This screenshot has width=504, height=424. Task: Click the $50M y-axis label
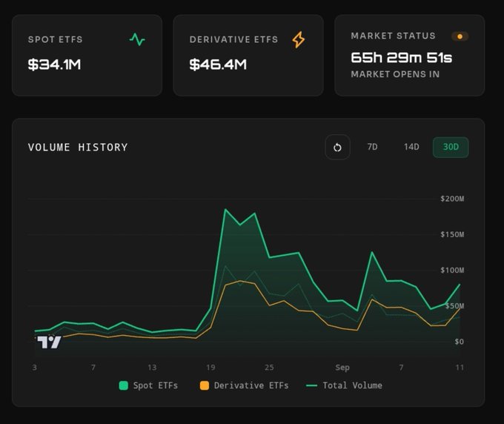point(454,305)
